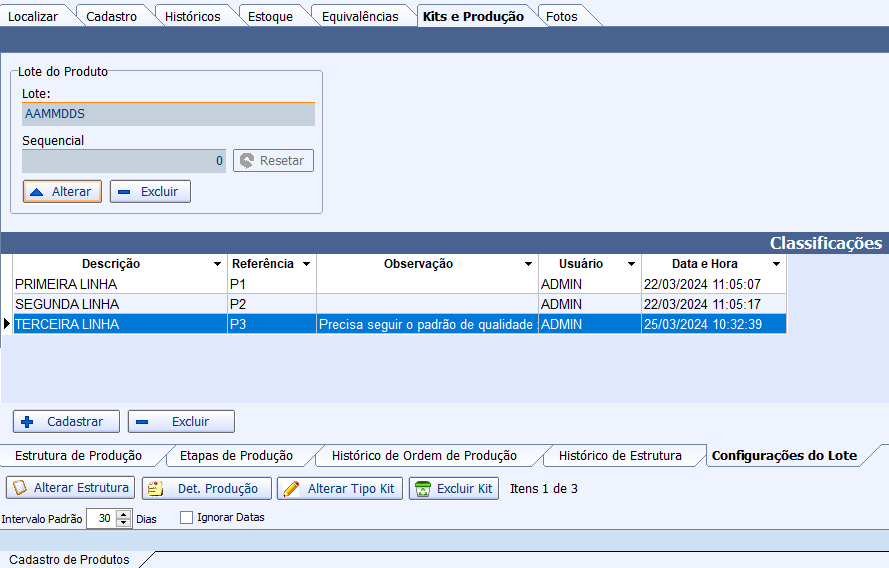Click the Lote input field
This screenshot has height=568, width=889.
click(x=168, y=114)
